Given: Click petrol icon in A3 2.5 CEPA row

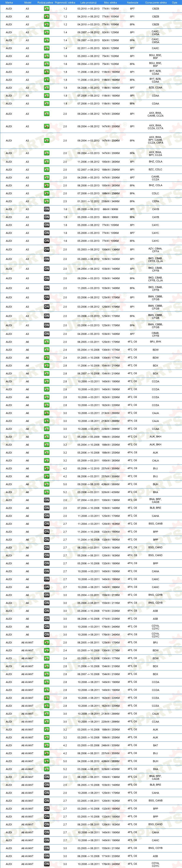Looking at the screenshot, I should click(x=47, y=201).
